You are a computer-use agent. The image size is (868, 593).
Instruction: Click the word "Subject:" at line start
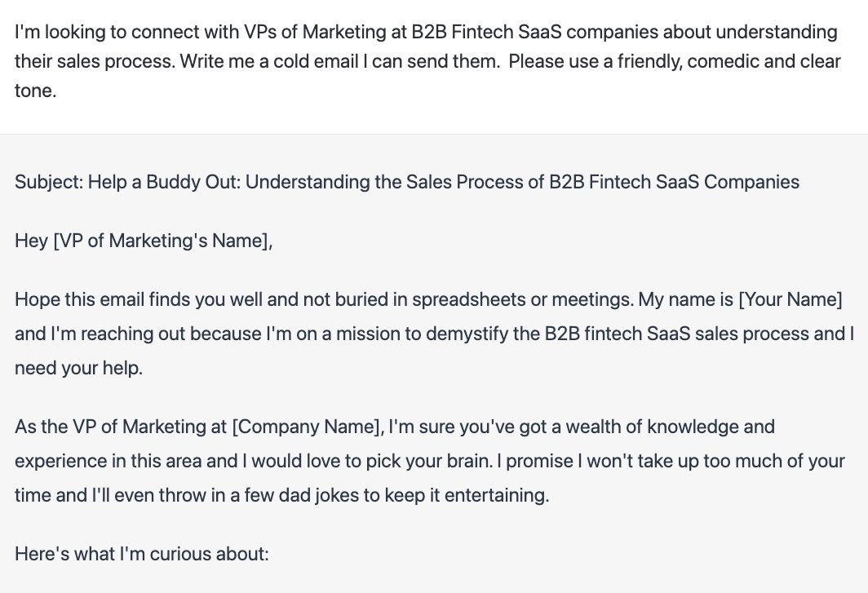pos(49,182)
